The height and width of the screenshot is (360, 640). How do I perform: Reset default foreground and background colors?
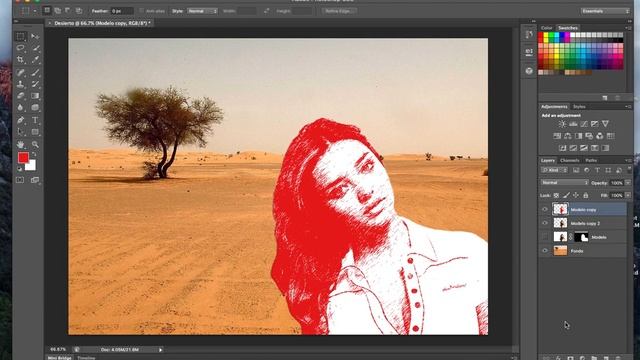[19, 168]
